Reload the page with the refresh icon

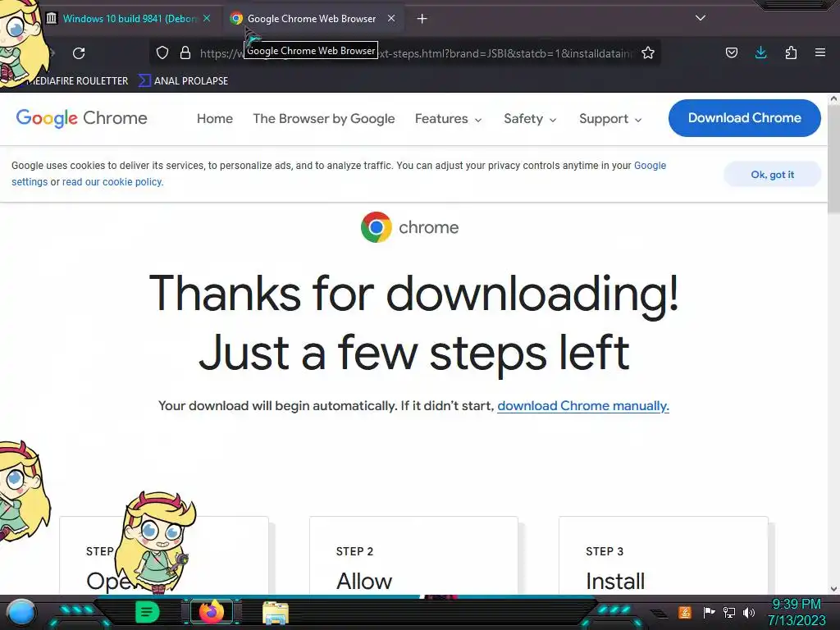[x=79, y=53]
